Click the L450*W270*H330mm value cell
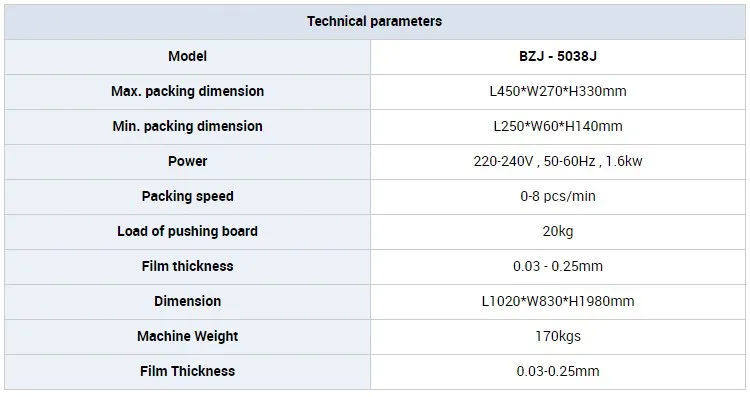Screen dimensions: 750x397 pos(558,91)
